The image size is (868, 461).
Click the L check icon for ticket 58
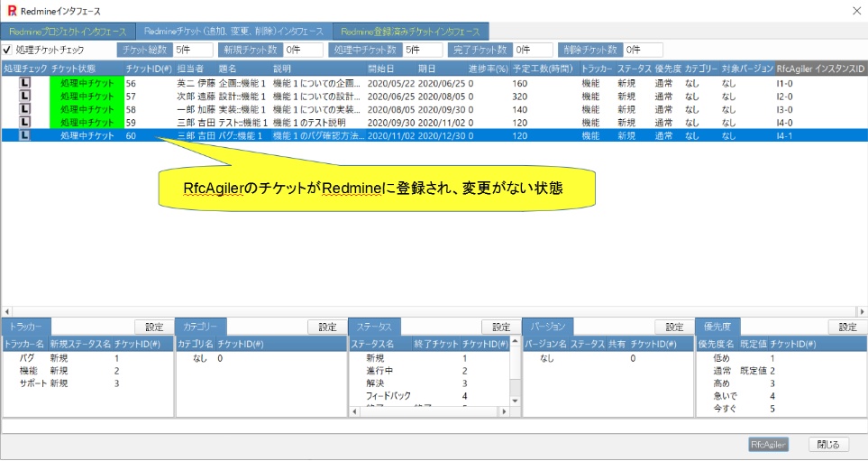pos(25,109)
